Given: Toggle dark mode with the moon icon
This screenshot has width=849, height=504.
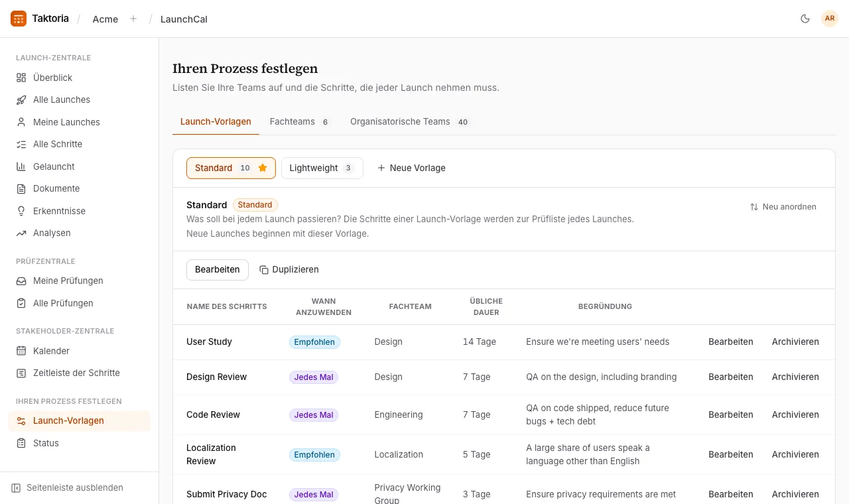Looking at the screenshot, I should (x=805, y=19).
